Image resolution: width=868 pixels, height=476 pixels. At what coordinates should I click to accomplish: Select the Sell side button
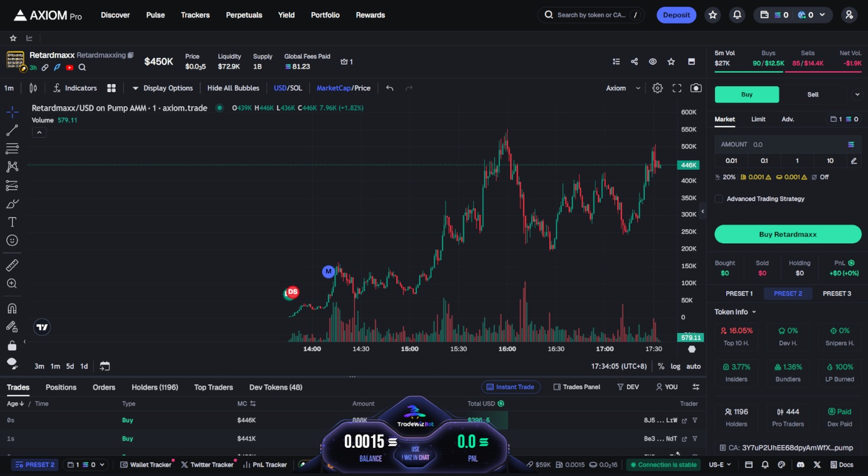813,94
